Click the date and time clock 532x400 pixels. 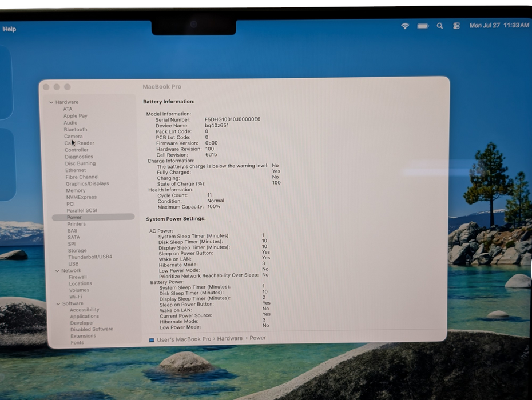(499, 25)
